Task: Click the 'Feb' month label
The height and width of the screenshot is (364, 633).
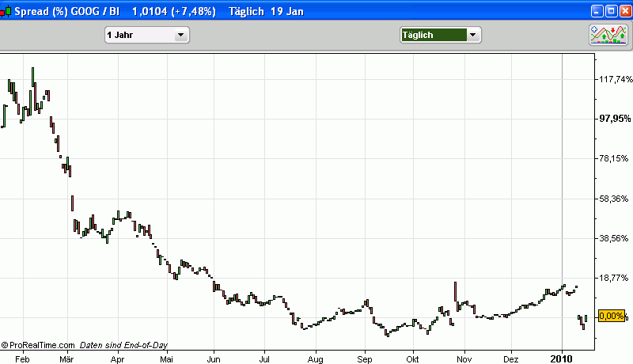Action: tap(22, 358)
